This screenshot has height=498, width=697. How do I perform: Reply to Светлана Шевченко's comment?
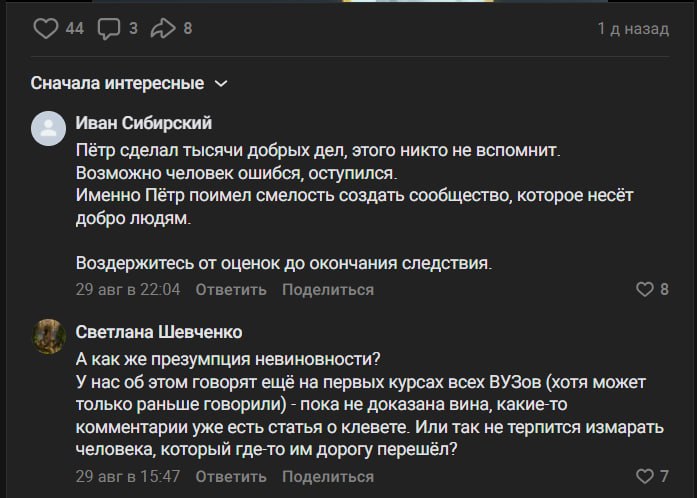pyautogui.click(x=231, y=477)
